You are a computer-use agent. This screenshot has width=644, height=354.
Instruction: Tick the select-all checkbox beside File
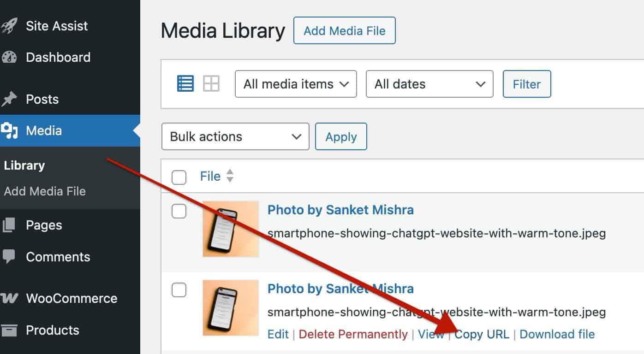[x=179, y=177]
